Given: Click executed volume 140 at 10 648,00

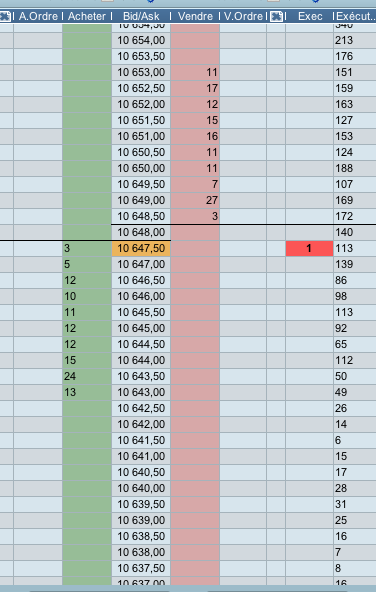Looking at the screenshot, I should 355,232.
